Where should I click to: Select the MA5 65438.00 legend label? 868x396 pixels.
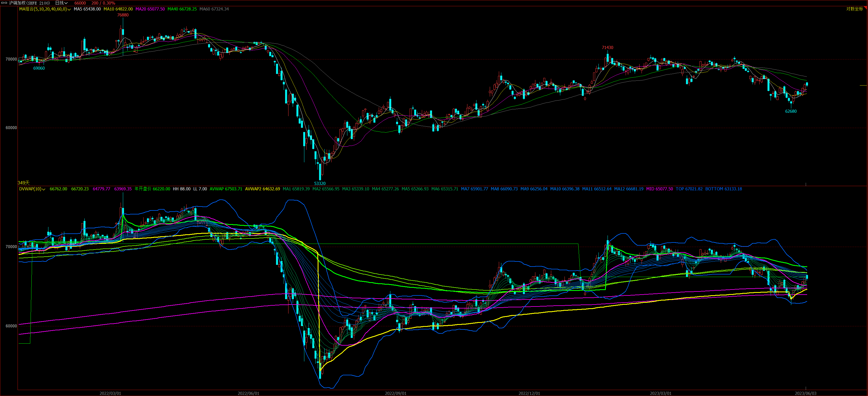[x=87, y=9]
